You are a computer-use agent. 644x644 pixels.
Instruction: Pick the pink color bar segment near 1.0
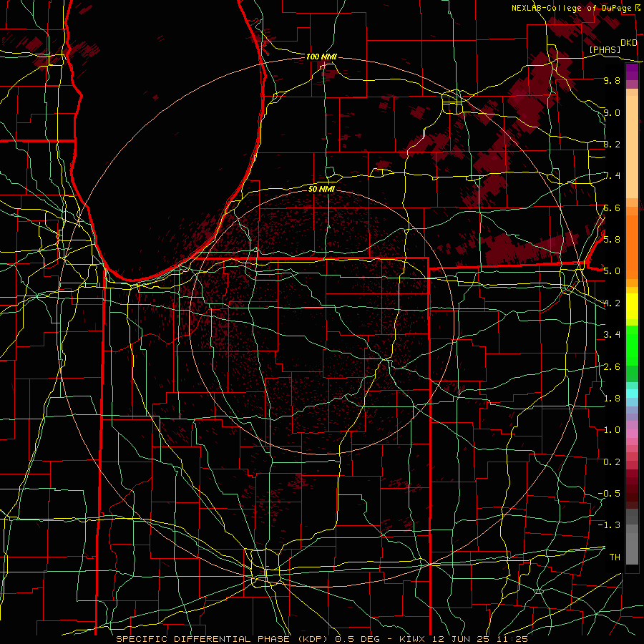[632, 434]
